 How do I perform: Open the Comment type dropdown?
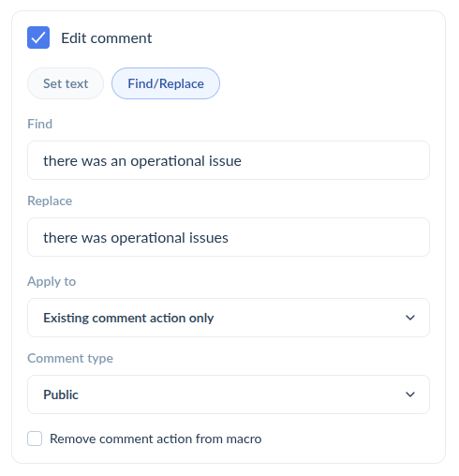tap(229, 394)
